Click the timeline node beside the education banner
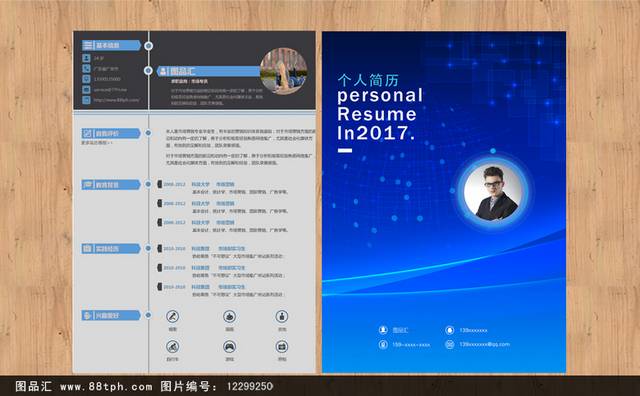This screenshot has width=640, height=396. point(148,185)
